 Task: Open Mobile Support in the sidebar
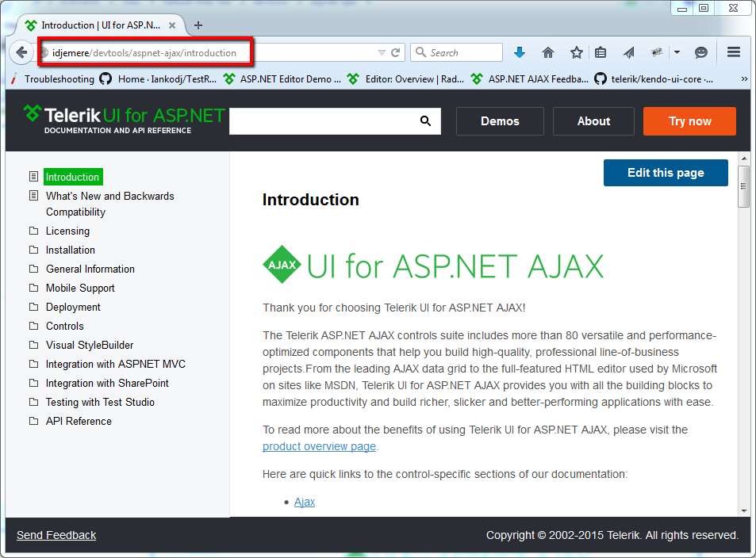pyautogui.click(x=80, y=288)
